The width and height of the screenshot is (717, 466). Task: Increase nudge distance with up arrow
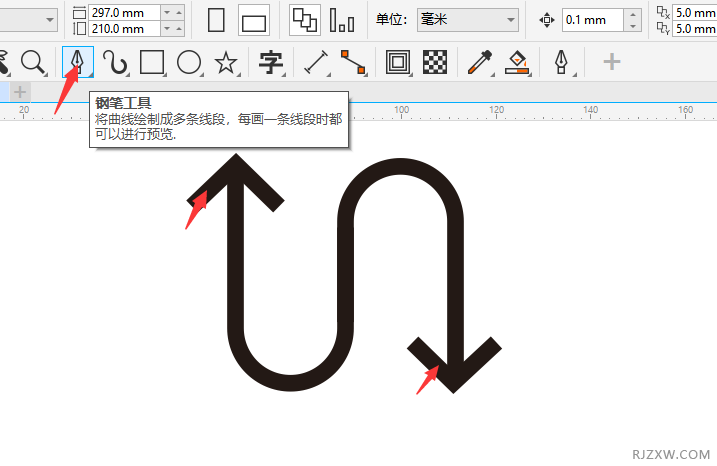click(633, 15)
